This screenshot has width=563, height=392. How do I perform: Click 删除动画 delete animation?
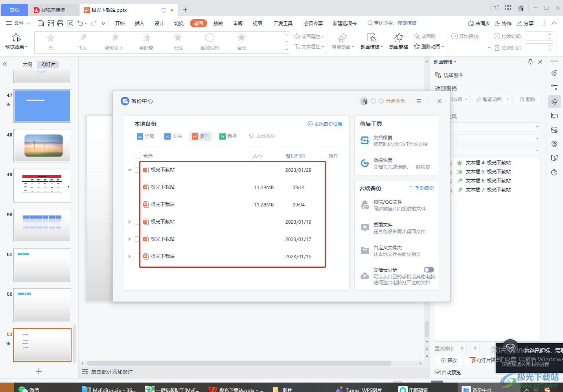coord(429,46)
